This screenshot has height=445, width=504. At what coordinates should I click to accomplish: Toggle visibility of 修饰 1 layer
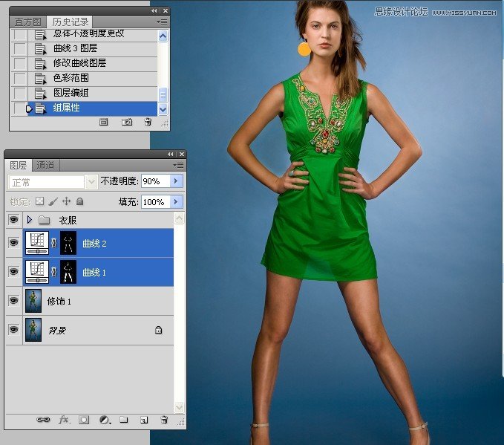click(13, 301)
